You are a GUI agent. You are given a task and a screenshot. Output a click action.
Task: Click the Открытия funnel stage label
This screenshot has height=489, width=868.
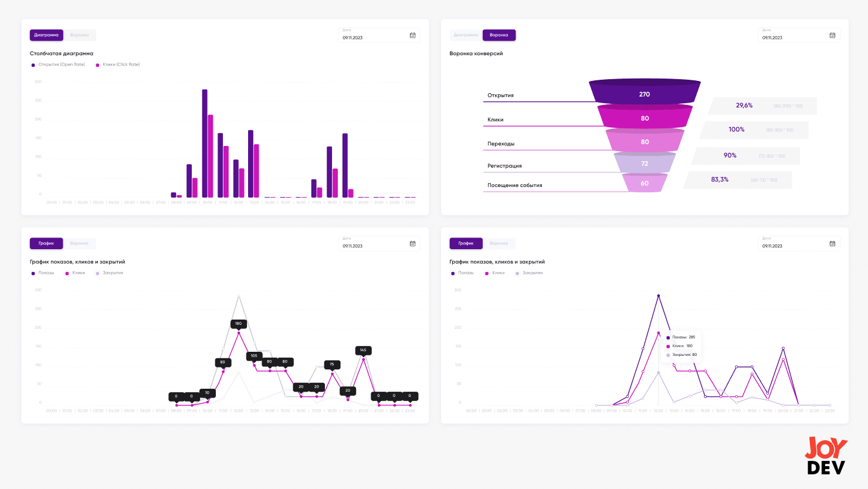[x=500, y=95]
